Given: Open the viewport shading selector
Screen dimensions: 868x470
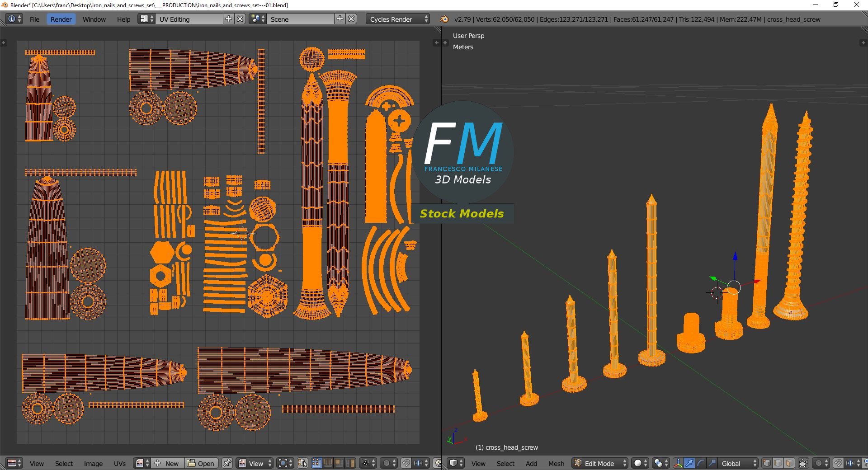Looking at the screenshot, I should pyautogui.click(x=640, y=463).
